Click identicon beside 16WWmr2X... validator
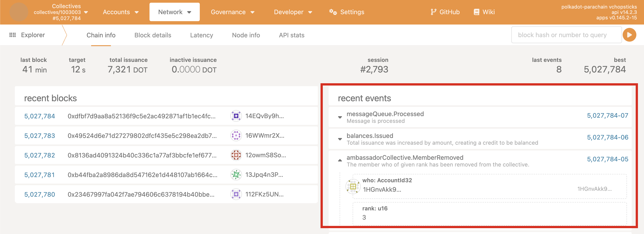644x234 pixels. coord(235,135)
